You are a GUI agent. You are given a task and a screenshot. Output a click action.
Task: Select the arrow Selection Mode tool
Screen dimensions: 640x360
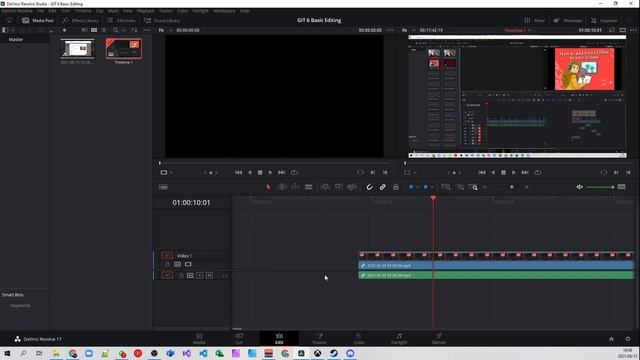click(268, 187)
